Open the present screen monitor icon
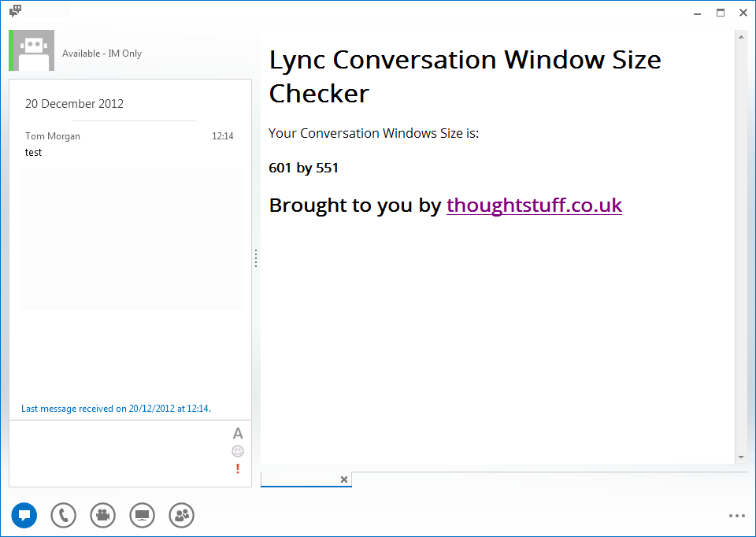 143,515
